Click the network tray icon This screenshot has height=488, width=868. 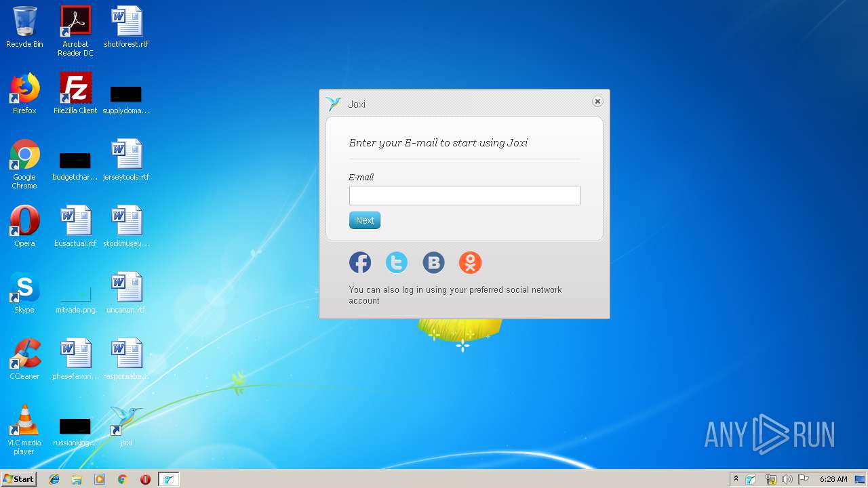pyautogui.click(x=770, y=479)
